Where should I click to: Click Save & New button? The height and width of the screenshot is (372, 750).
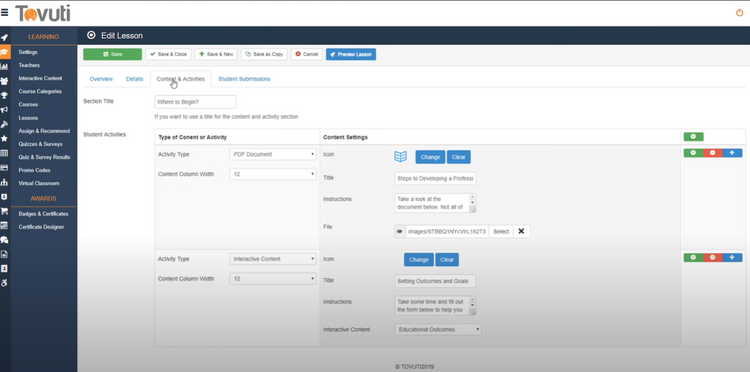(216, 54)
